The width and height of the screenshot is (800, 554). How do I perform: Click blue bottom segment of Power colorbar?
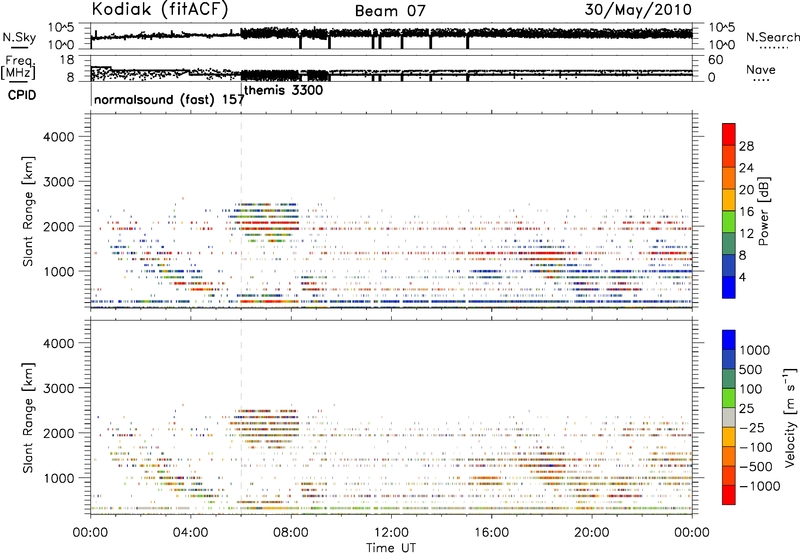(729, 287)
